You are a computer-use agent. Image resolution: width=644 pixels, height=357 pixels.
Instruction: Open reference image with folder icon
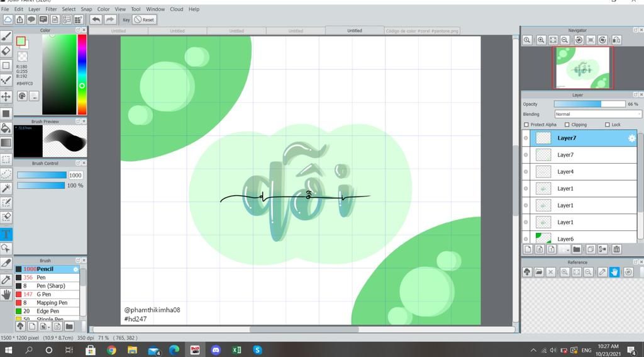539,272
